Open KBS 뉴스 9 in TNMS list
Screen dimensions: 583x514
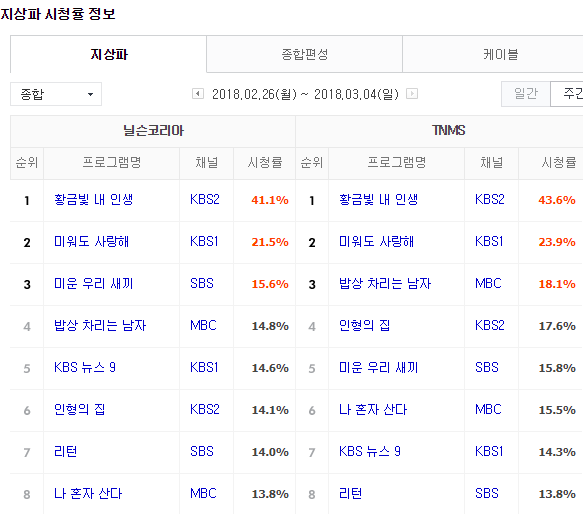click(370, 452)
